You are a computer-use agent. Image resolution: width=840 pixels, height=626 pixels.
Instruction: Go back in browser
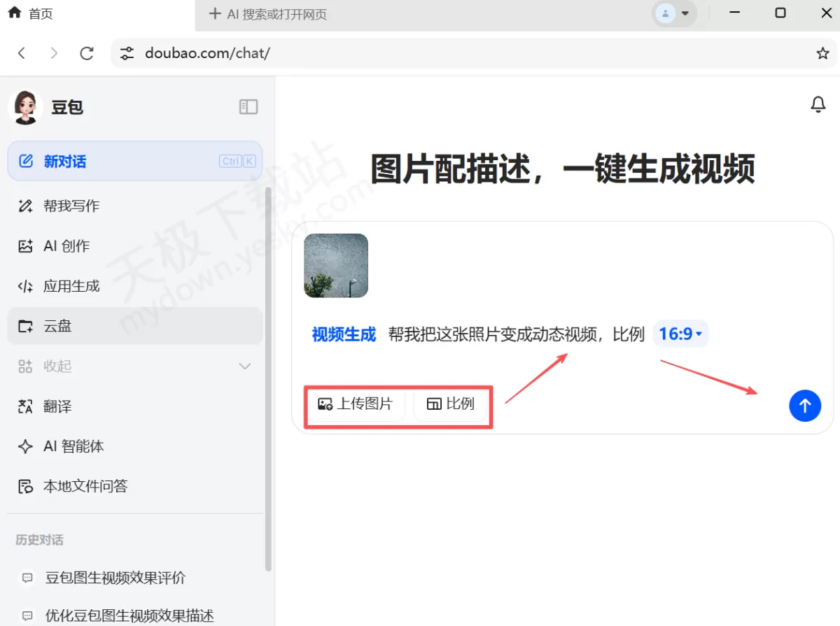point(22,53)
